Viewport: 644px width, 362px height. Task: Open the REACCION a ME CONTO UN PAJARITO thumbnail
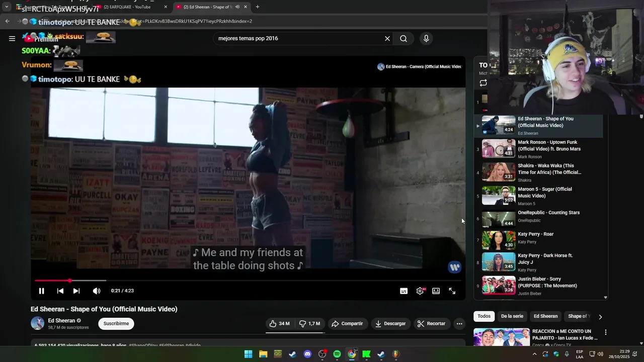point(502,337)
